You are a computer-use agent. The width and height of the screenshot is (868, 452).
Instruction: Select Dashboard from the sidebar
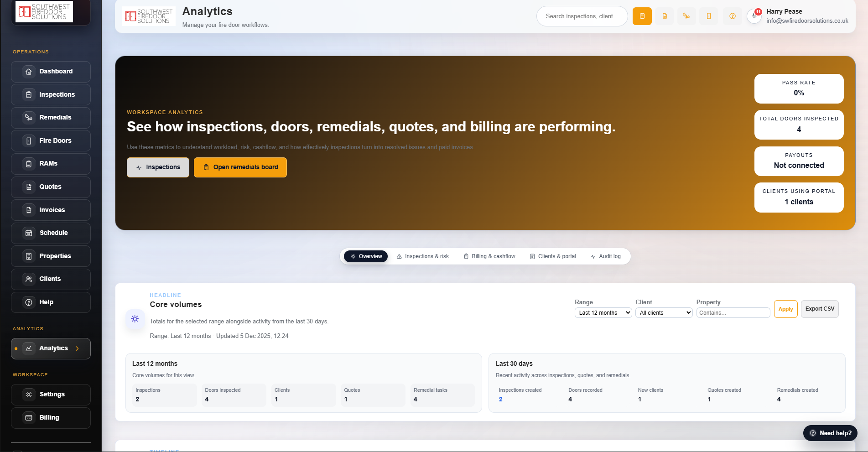coord(51,71)
